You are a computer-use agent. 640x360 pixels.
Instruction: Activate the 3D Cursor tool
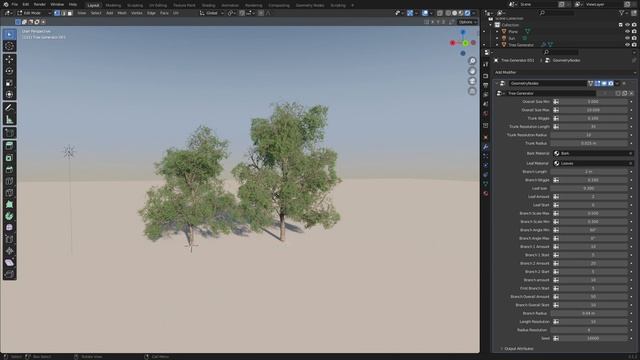pyautogui.click(x=9, y=46)
